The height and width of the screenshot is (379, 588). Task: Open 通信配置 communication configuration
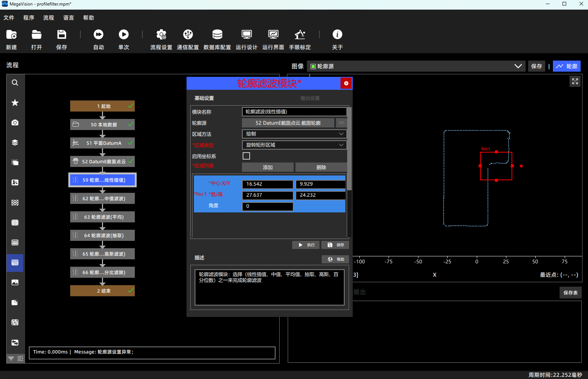[188, 35]
